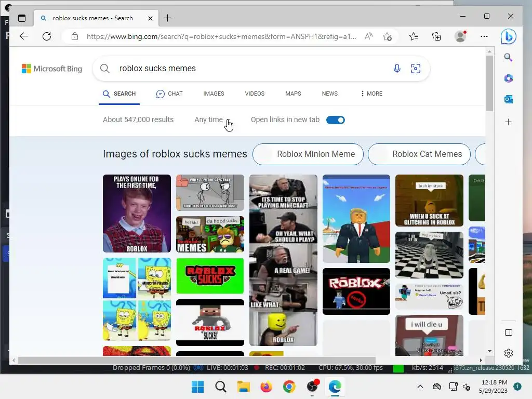Screen dimensions: 532x399
Task: Launch Firefox from the taskbar
Action: (x=267, y=387)
